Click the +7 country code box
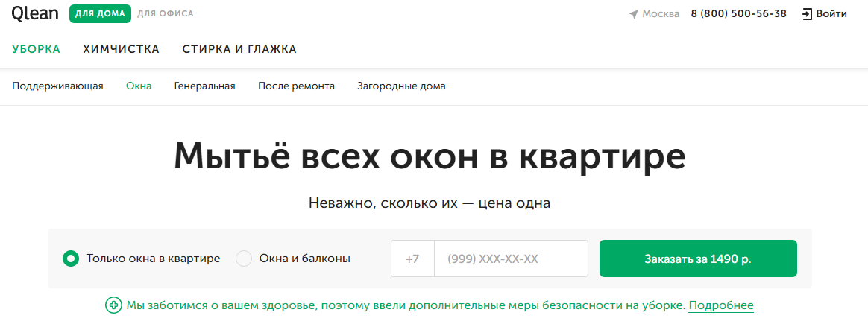Image resolution: width=868 pixels, height=336 pixels. 412,259
